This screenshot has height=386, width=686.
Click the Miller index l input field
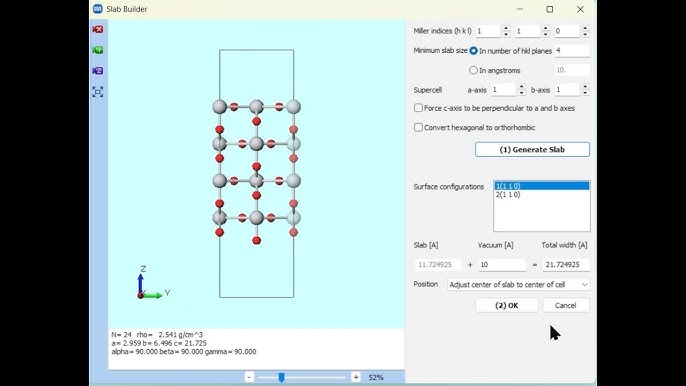(x=567, y=31)
